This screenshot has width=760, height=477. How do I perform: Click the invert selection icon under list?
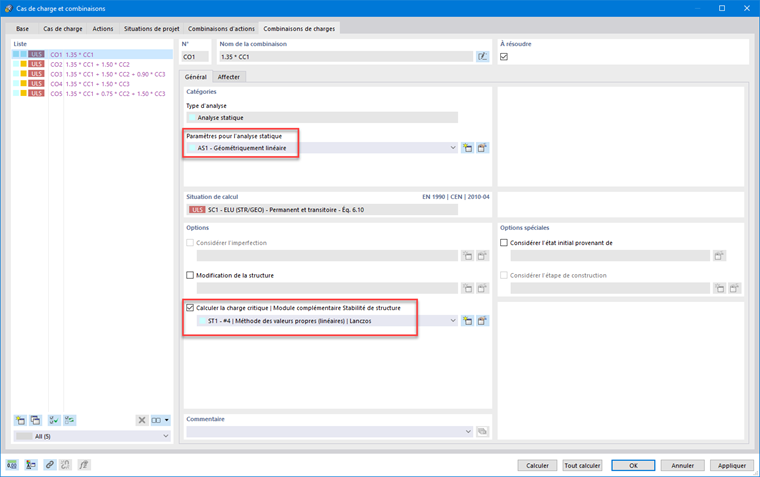tap(70, 420)
